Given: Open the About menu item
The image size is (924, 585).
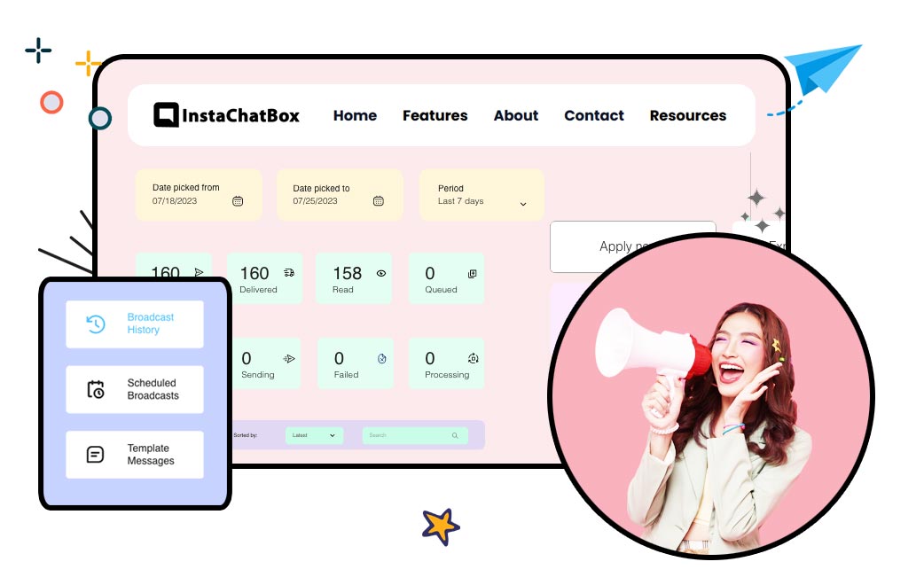Looking at the screenshot, I should (515, 115).
